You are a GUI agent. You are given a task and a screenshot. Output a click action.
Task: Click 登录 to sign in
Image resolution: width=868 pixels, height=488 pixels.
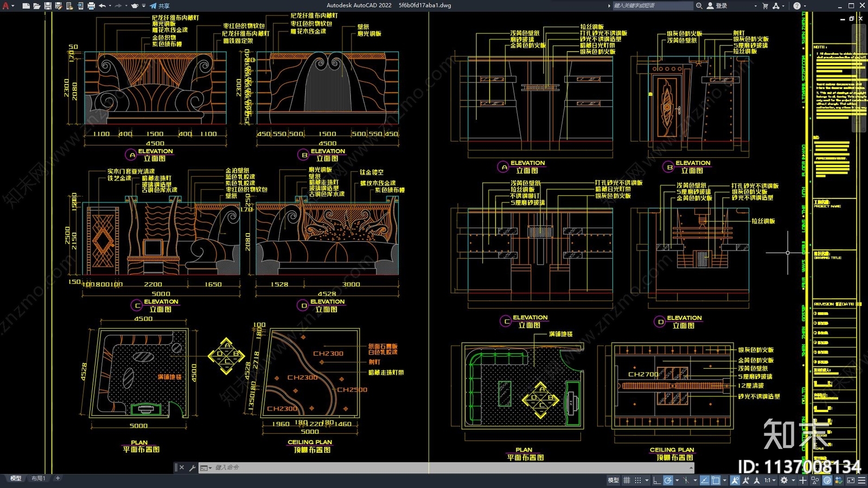721,5
